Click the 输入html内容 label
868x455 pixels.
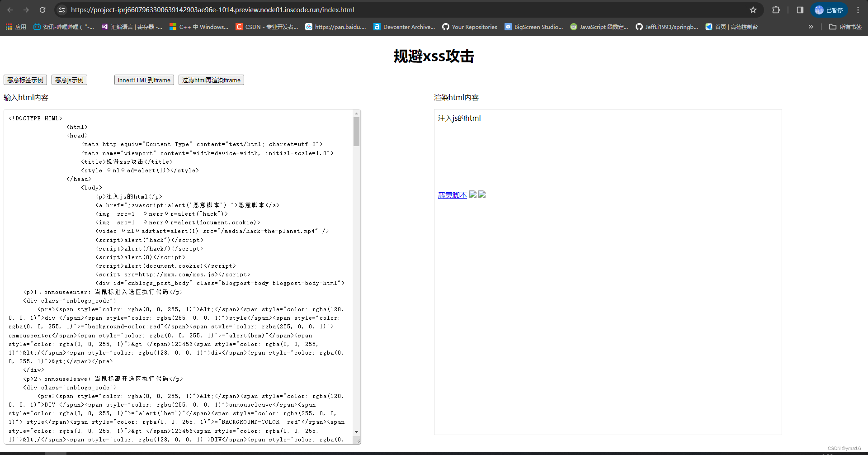point(26,97)
